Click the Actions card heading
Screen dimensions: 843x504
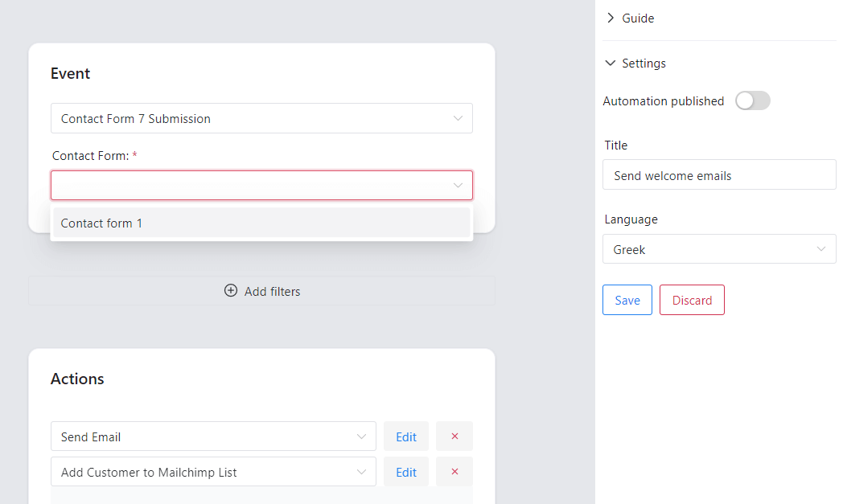click(x=77, y=379)
